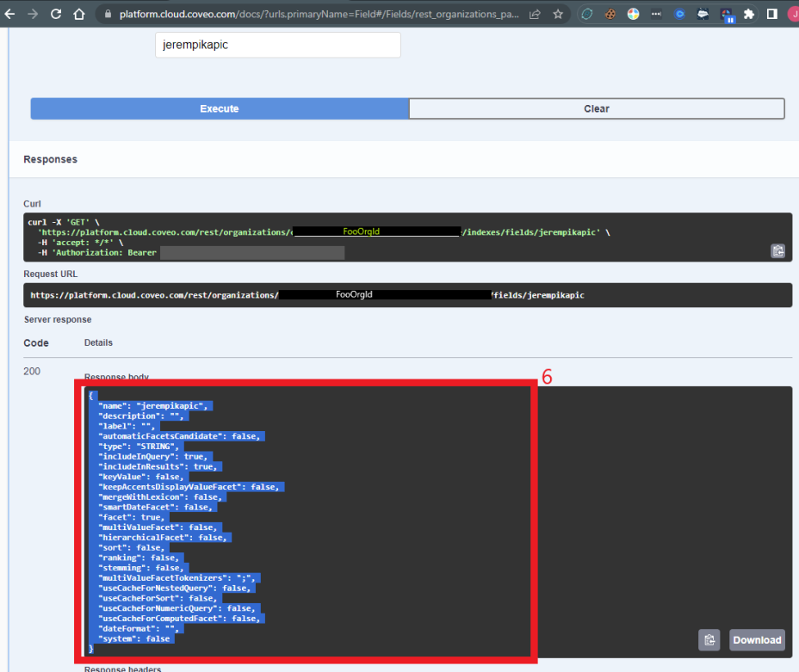
Task: Open the Extensions puzzle menu
Action: 748,15
